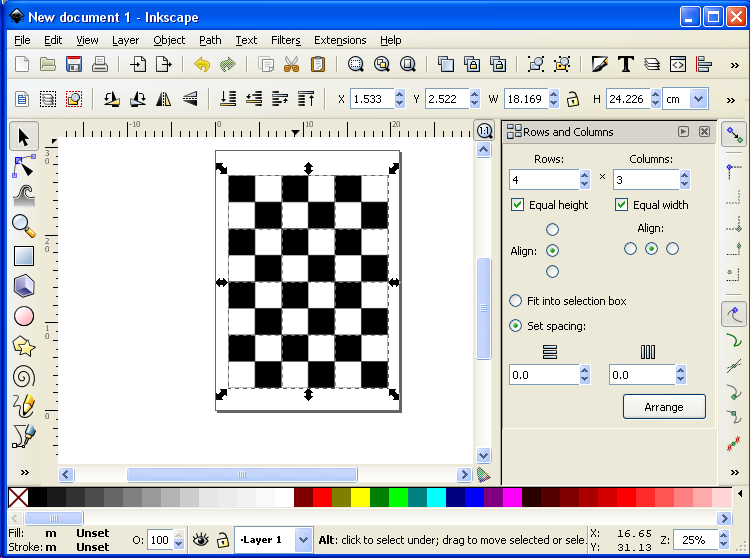The image size is (750, 558).
Task: Toggle the Equal width checkbox
Action: tap(621, 205)
